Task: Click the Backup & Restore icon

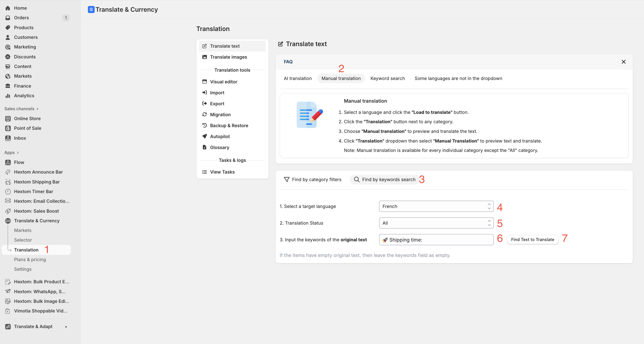Action: click(x=205, y=125)
